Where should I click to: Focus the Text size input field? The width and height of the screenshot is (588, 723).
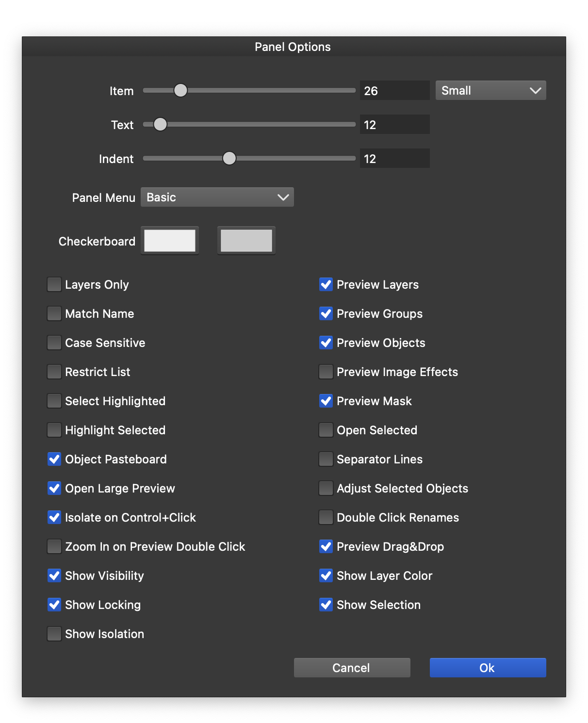click(394, 125)
